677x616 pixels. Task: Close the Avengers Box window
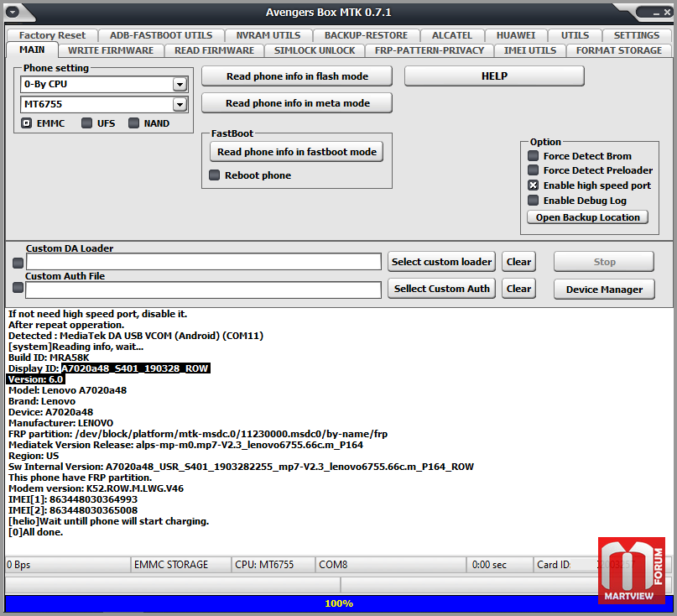coord(667,13)
